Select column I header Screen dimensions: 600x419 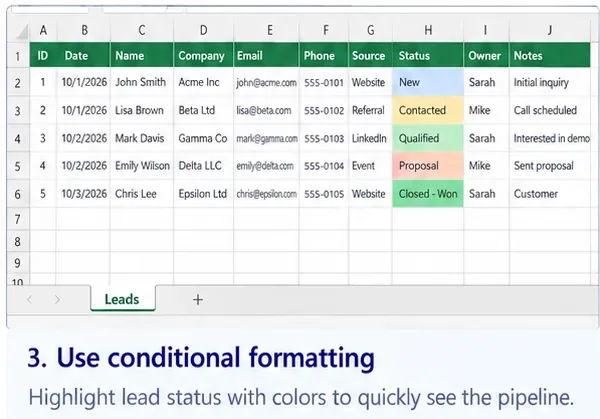point(485,30)
